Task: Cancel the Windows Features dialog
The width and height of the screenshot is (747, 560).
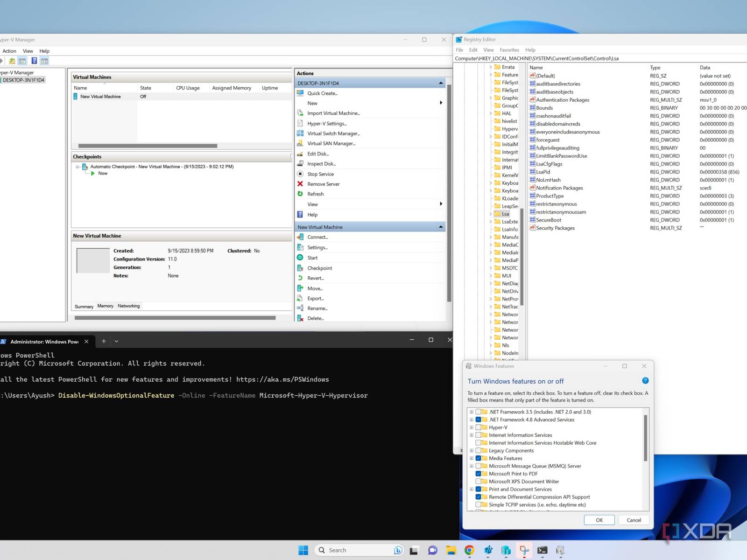Action: coord(634,520)
